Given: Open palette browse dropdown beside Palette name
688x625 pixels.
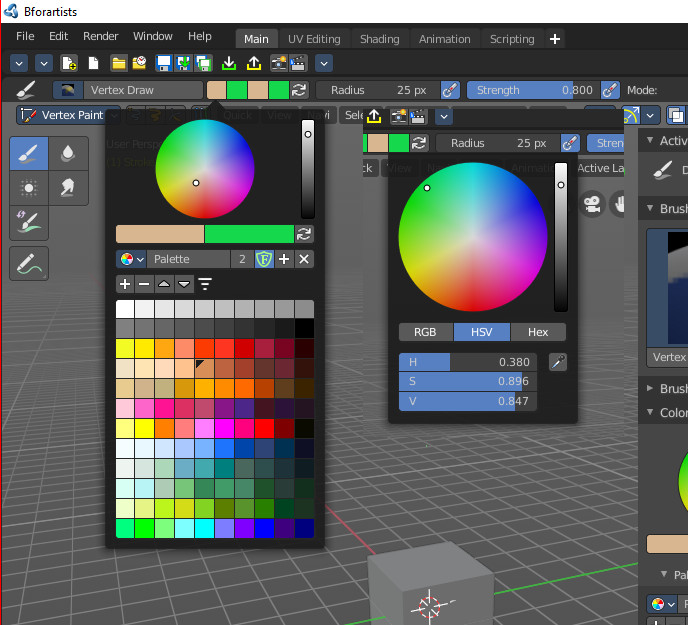Looking at the screenshot, I should (131, 259).
